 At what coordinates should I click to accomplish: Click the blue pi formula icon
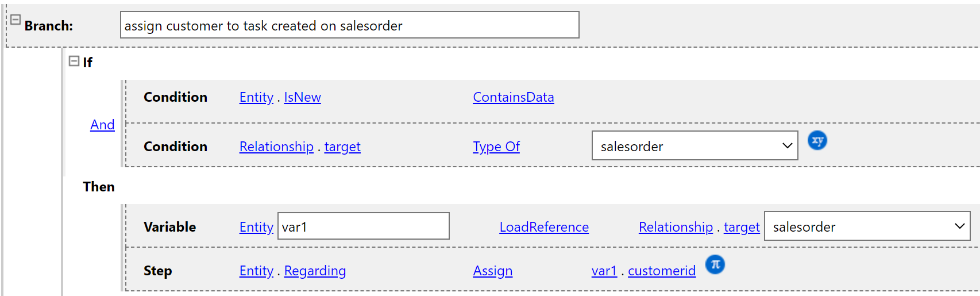pos(715,264)
